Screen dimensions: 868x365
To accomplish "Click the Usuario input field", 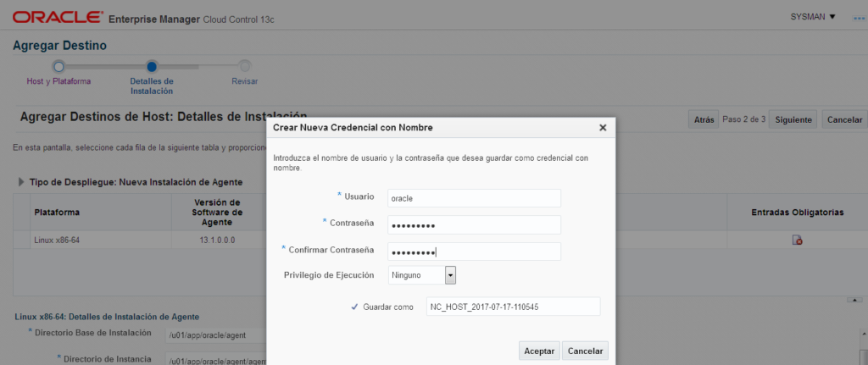I will [474, 198].
